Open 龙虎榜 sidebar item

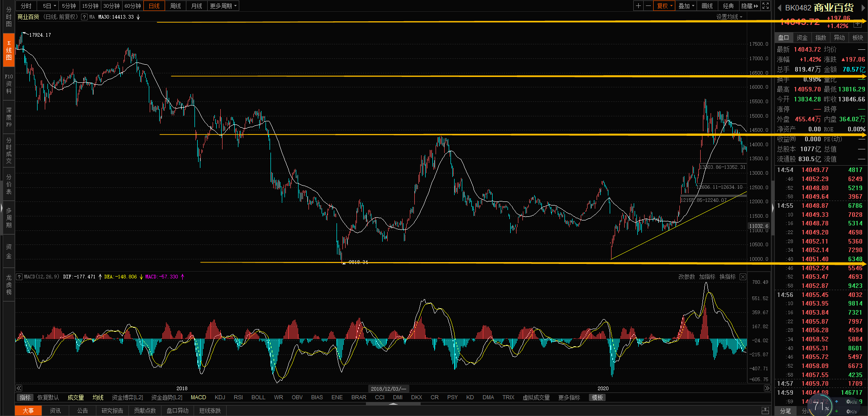tap(9, 285)
